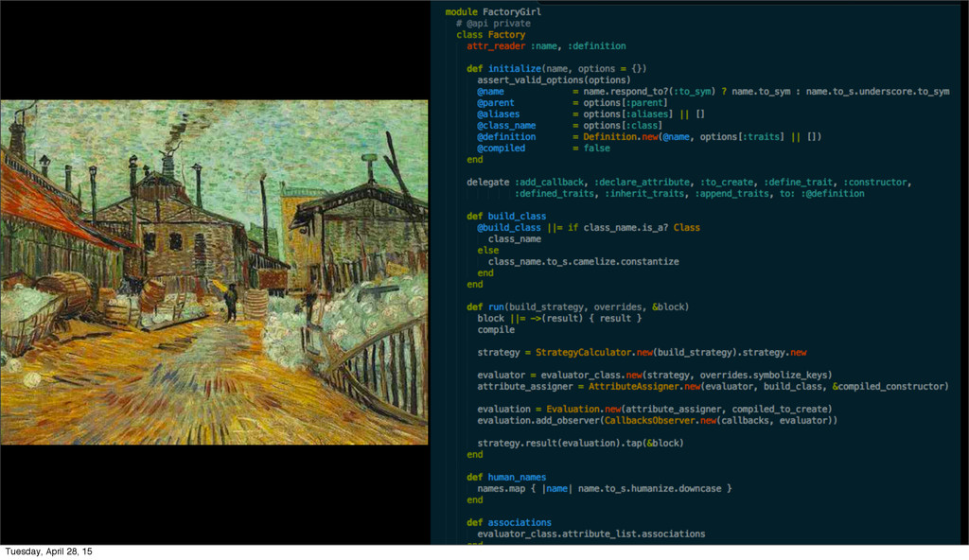Viewport: 969px width, 560px height.
Task: Click the 'def human_names' line
Action: point(506,477)
